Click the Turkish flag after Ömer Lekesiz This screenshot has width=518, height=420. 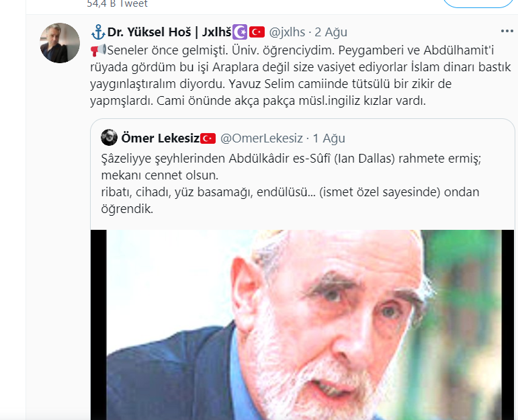tap(208, 138)
